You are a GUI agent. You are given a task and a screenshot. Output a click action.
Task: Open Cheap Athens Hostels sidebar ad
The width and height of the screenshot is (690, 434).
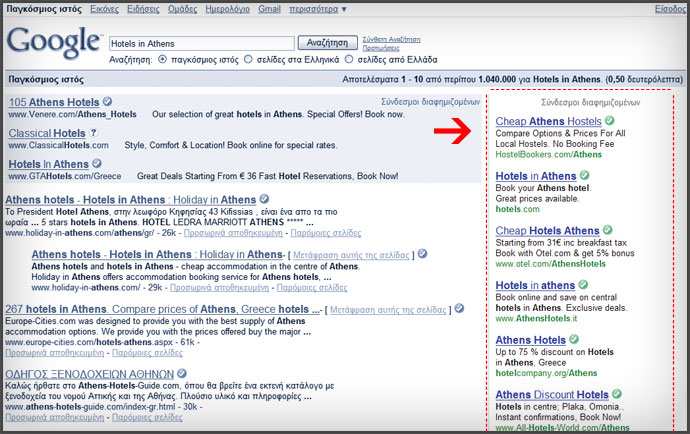pyautogui.click(x=548, y=121)
